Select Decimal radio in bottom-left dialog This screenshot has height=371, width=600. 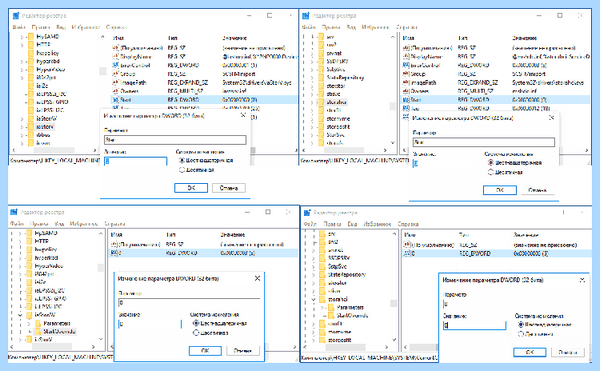(196, 333)
